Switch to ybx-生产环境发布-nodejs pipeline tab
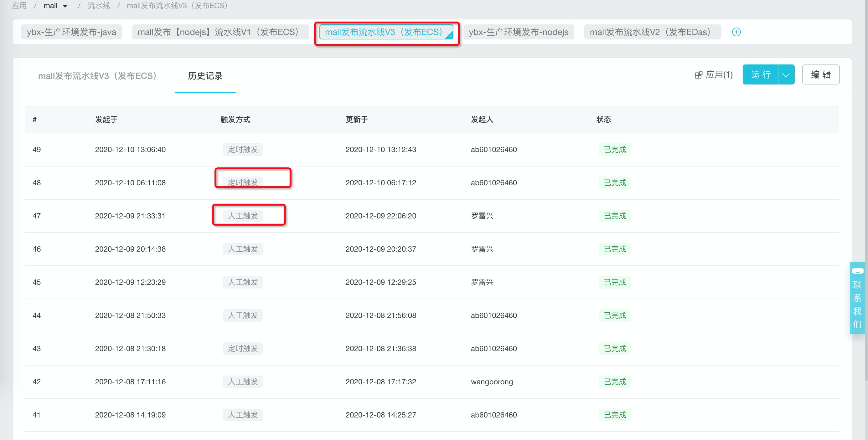This screenshot has height=440, width=868. coord(519,32)
